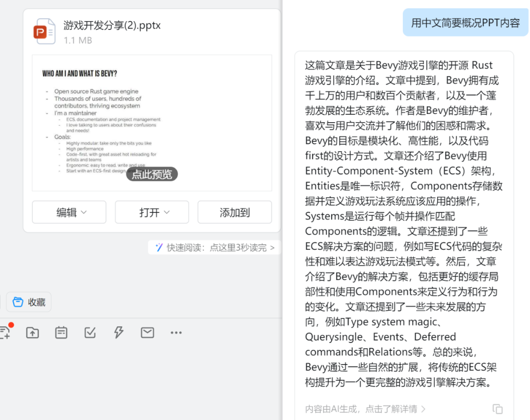Click the 收藏 favorites button
This screenshot has width=530, height=420.
[x=29, y=302]
